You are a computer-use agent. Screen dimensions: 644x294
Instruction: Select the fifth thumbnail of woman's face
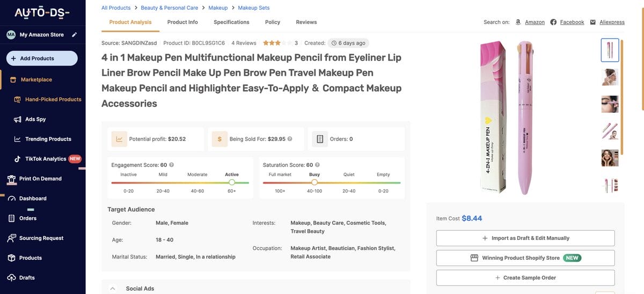click(610, 158)
